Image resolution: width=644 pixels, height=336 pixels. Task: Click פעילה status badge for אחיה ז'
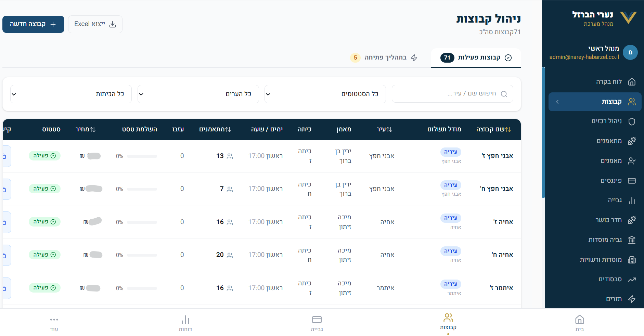coord(44,222)
